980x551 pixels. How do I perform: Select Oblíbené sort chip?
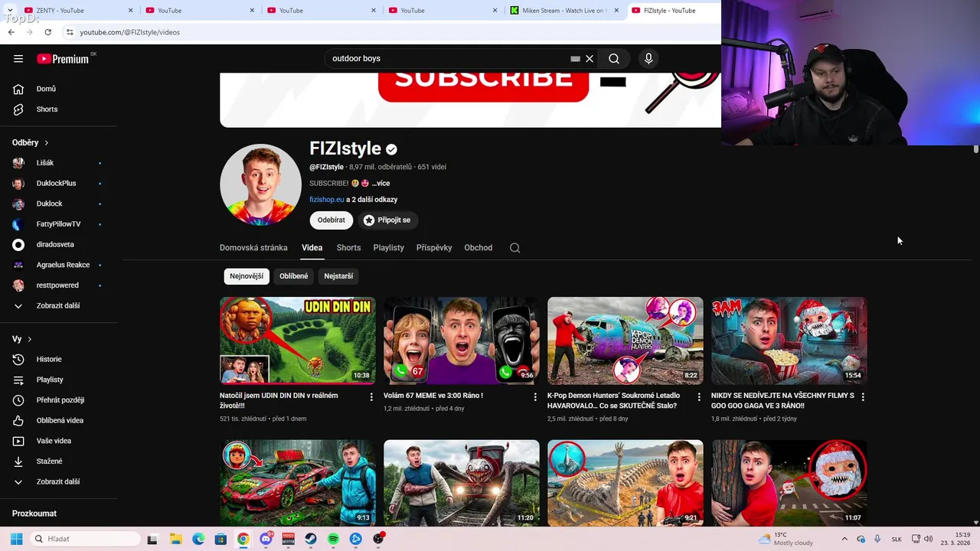(x=294, y=276)
